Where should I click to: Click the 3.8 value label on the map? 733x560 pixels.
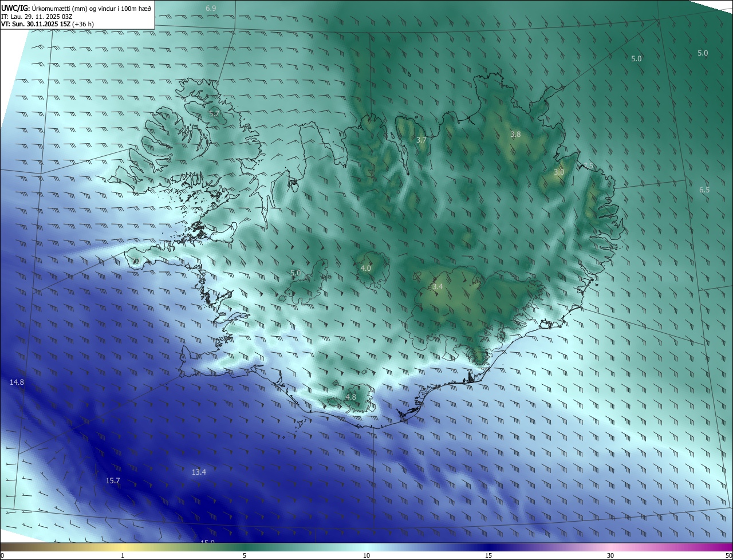click(x=515, y=134)
